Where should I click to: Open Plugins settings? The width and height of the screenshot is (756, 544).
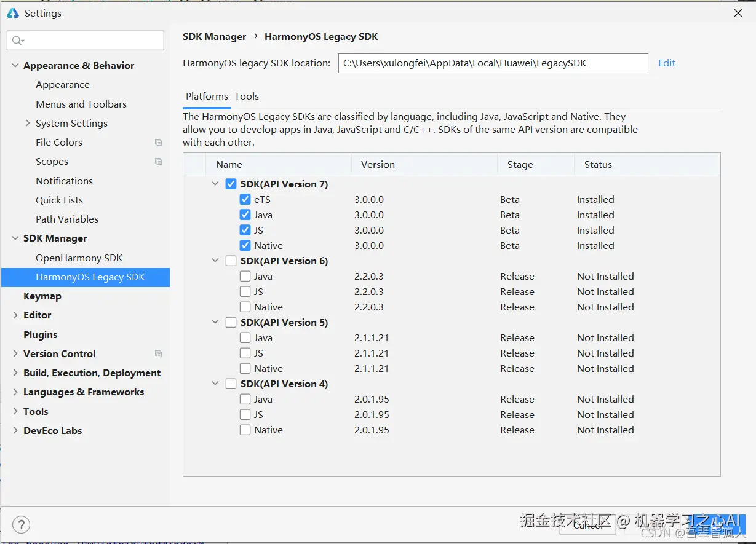pos(40,334)
